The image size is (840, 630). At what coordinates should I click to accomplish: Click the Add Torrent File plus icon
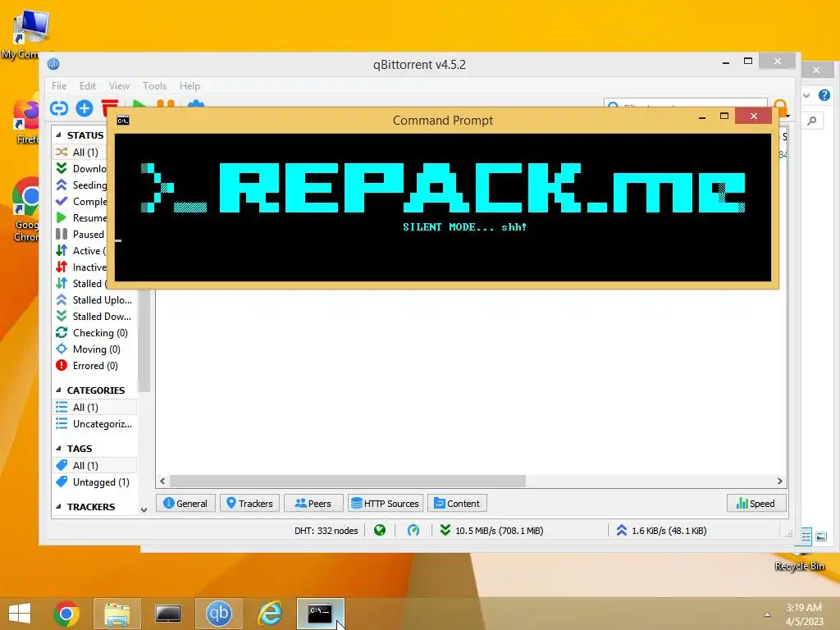point(84,108)
